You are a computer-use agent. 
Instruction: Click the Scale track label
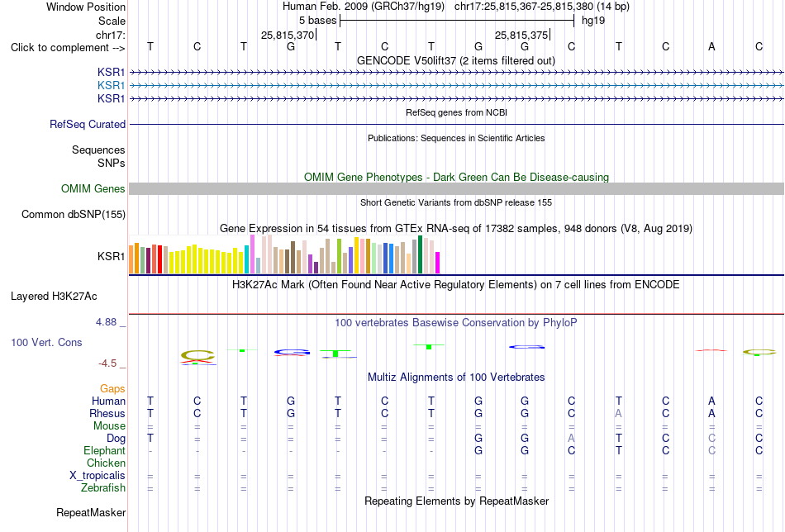[x=112, y=21]
